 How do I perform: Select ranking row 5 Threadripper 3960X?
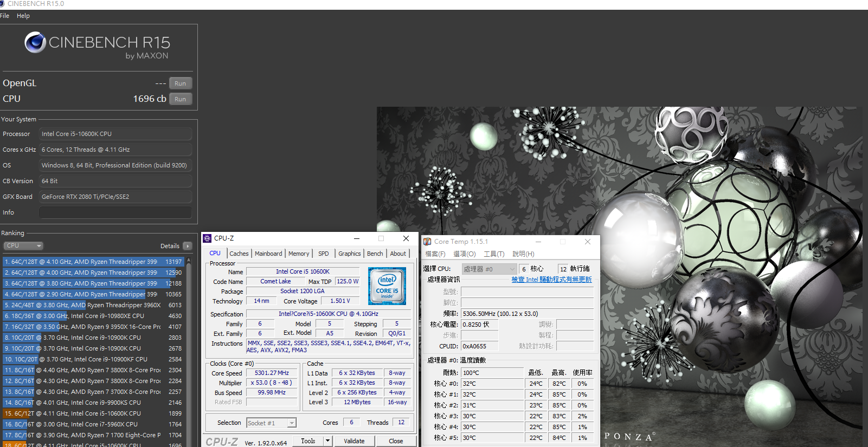[x=93, y=305]
